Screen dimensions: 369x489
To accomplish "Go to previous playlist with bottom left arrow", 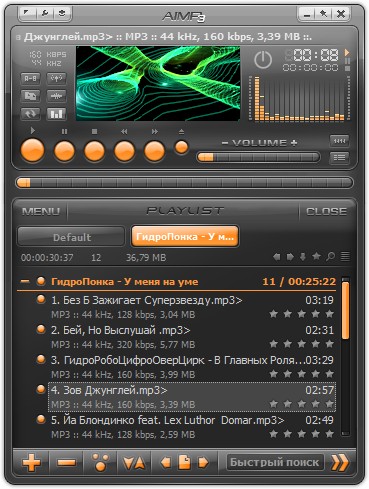I will 166,462.
